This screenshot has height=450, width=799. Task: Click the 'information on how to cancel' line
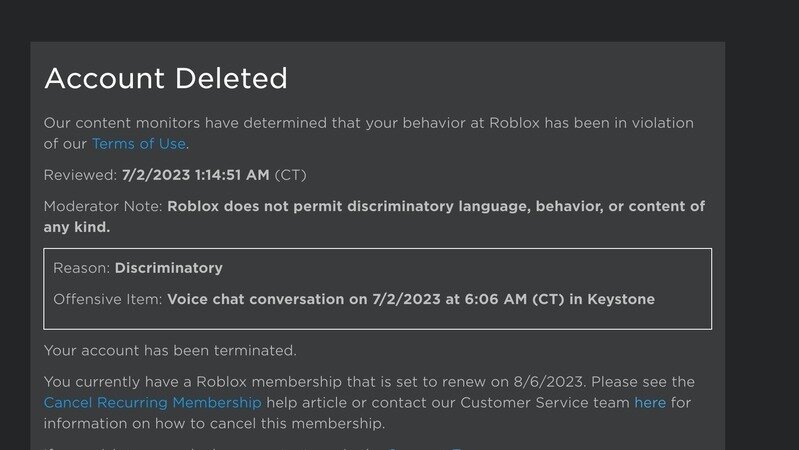pyautogui.click(x=213, y=424)
